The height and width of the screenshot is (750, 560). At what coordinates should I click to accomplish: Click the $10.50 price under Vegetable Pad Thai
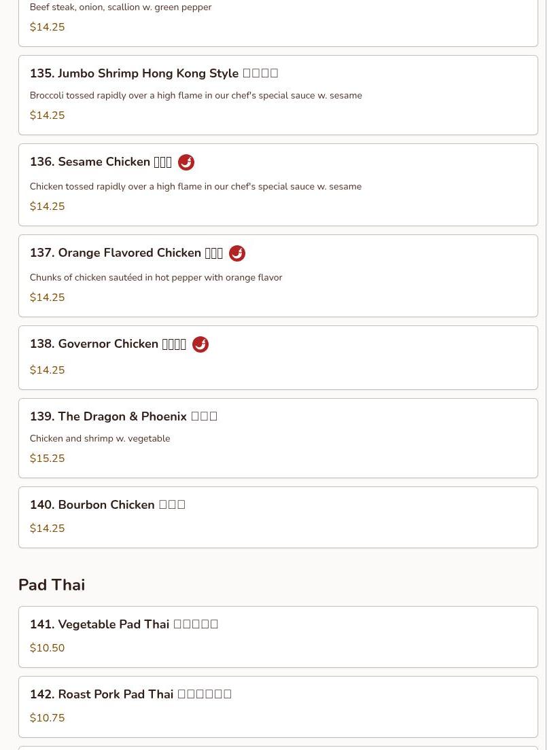click(47, 647)
